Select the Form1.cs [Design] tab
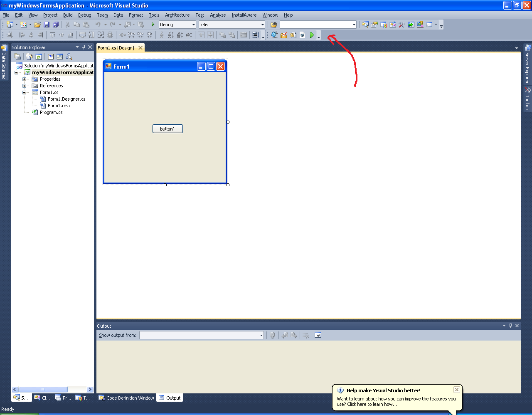The height and width of the screenshot is (415, 532). click(116, 48)
